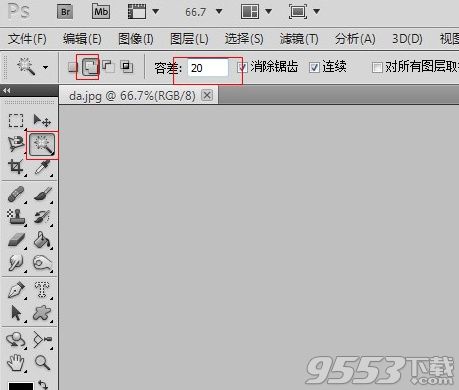Click the 容差 tolerance input field

(x=208, y=68)
